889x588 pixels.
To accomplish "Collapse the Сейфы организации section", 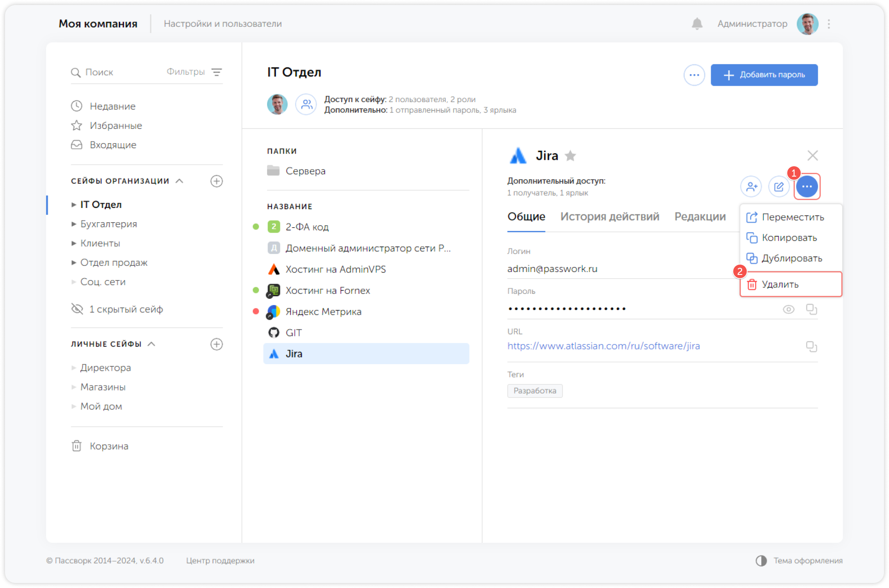I will point(180,181).
